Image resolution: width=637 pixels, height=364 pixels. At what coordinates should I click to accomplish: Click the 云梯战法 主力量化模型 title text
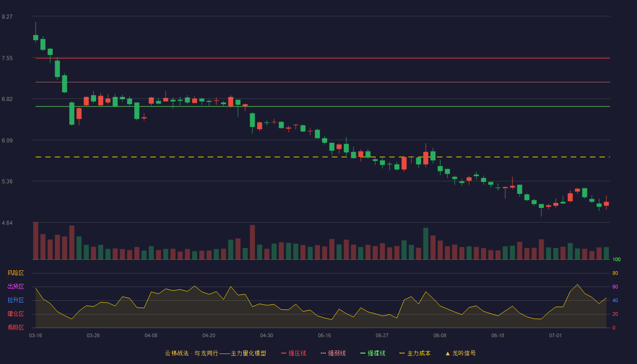[x=216, y=353]
